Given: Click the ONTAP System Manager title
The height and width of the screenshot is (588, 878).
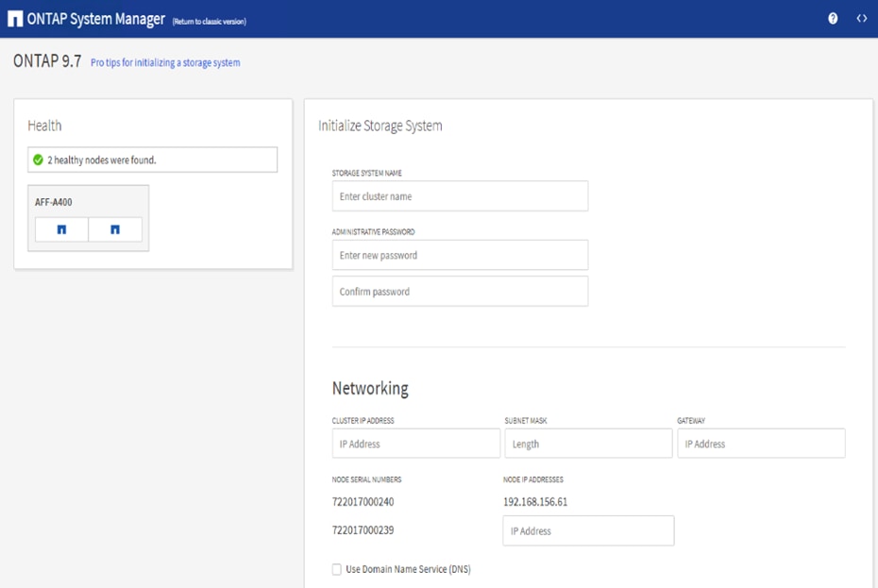Looking at the screenshot, I should 95,19.
